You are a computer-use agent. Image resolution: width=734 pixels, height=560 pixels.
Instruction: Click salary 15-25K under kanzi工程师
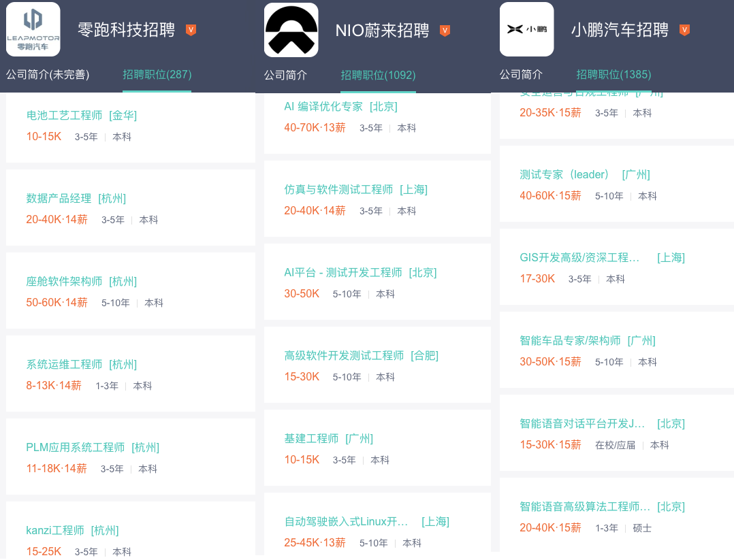44,552
